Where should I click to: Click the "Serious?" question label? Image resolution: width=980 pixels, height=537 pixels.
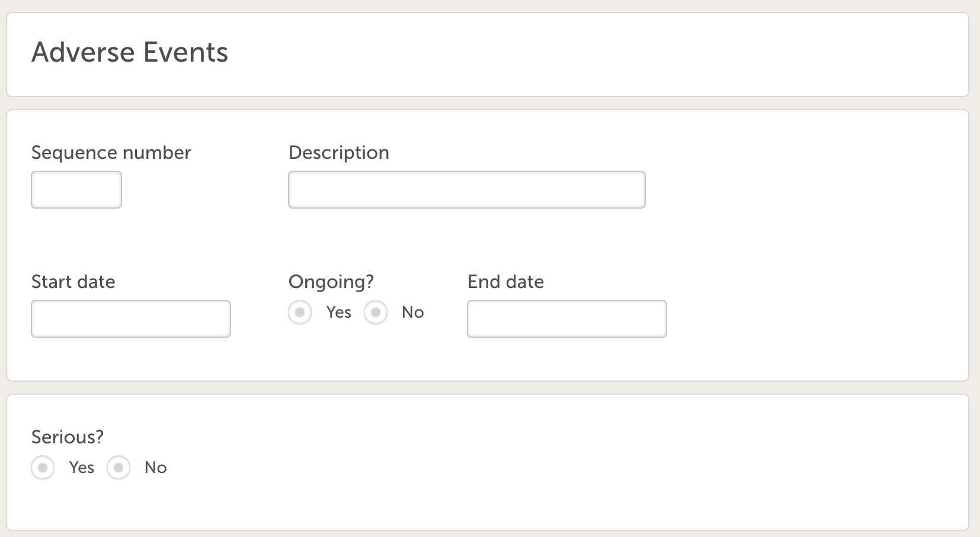tap(67, 437)
